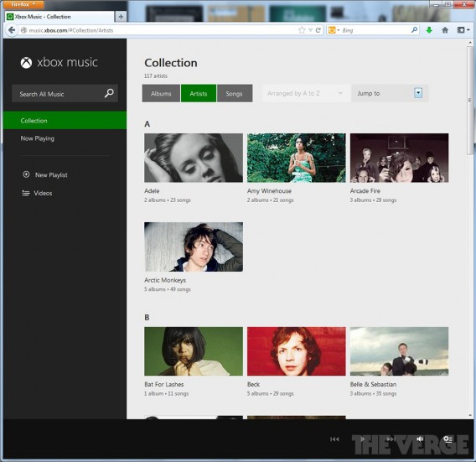Open the Videos playlist
Screen dimensions: 476x462
click(x=43, y=193)
